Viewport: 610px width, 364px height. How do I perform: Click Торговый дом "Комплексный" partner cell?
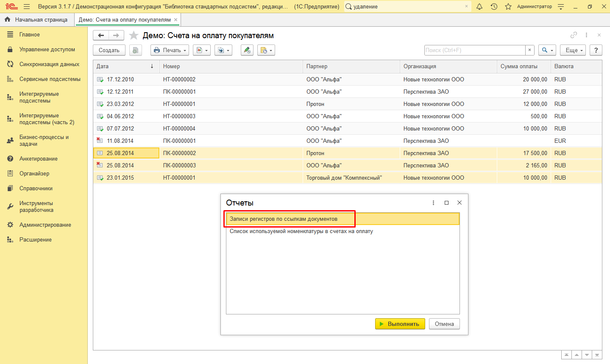point(351,178)
